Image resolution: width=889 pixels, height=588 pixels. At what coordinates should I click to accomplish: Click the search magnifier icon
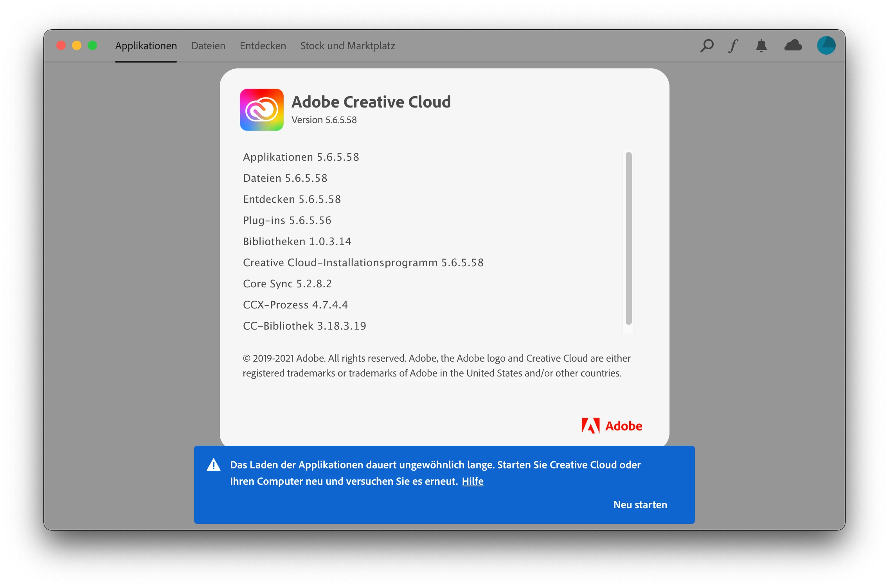(x=707, y=46)
